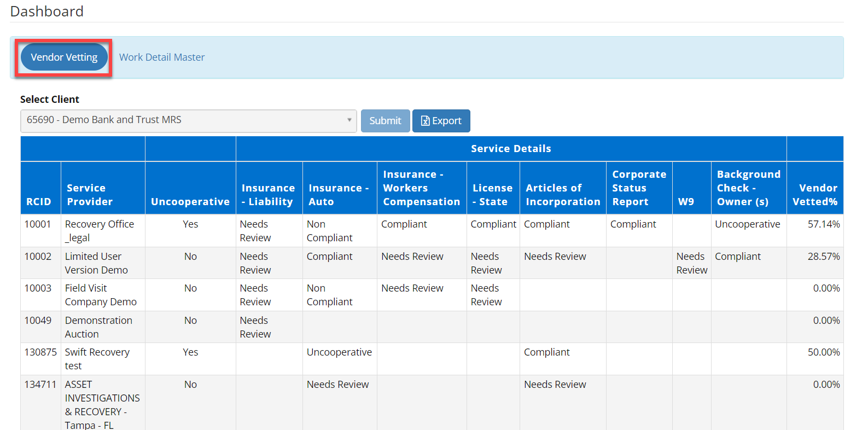The width and height of the screenshot is (868, 430).
Task: Click the W9 column header
Action: (692, 188)
